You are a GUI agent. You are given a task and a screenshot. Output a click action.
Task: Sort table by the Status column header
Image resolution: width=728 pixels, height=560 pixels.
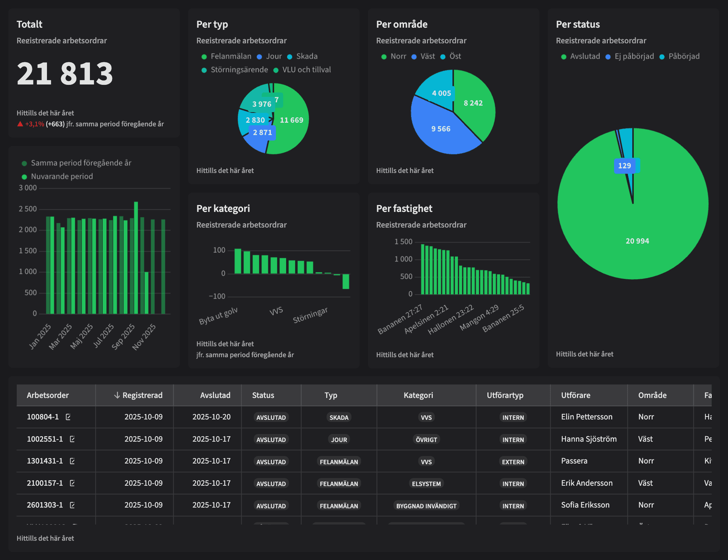[263, 395]
